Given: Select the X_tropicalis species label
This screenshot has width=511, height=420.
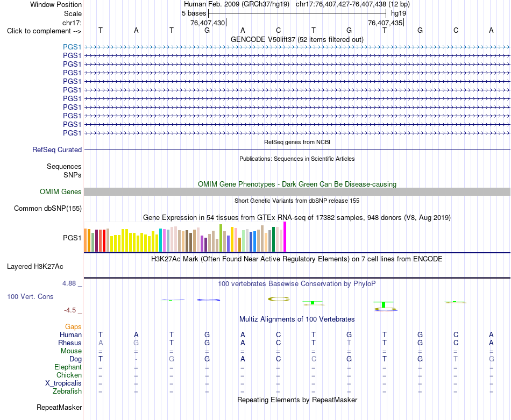Looking at the screenshot, I should pyautogui.click(x=63, y=383).
